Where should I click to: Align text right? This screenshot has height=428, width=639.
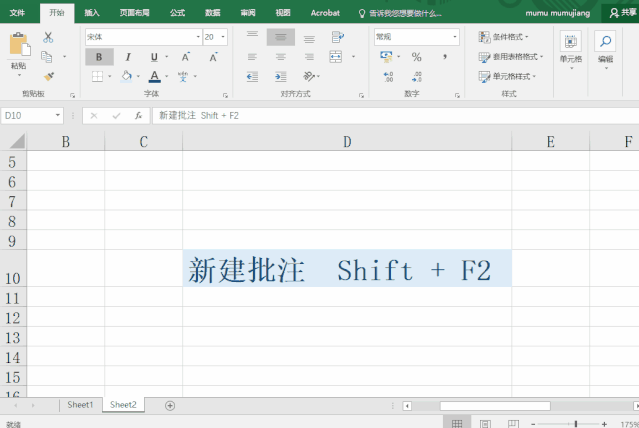click(x=309, y=57)
